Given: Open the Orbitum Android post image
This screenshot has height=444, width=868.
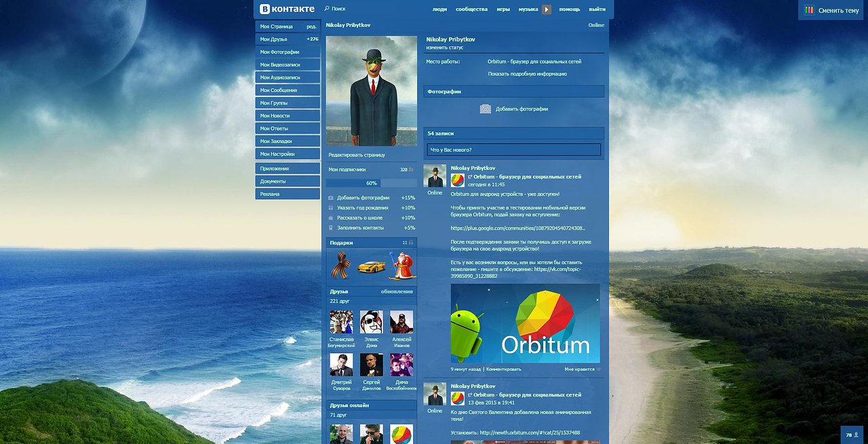Looking at the screenshot, I should pyautogui.click(x=525, y=323).
